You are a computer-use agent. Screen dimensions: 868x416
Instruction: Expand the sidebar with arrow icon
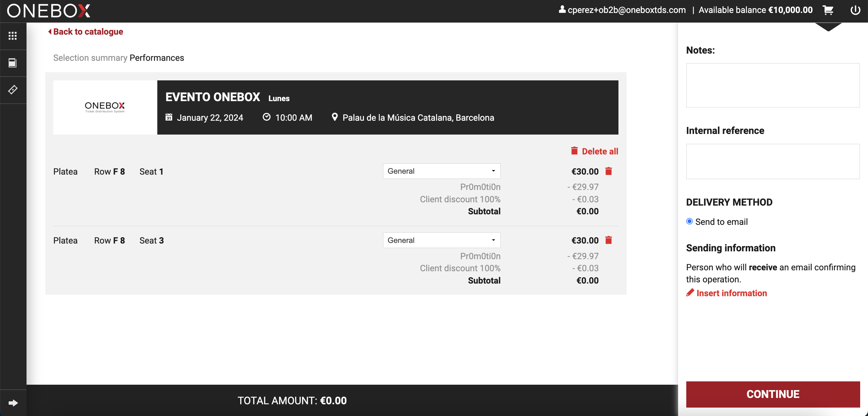pyautogui.click(x=13, y=402)
